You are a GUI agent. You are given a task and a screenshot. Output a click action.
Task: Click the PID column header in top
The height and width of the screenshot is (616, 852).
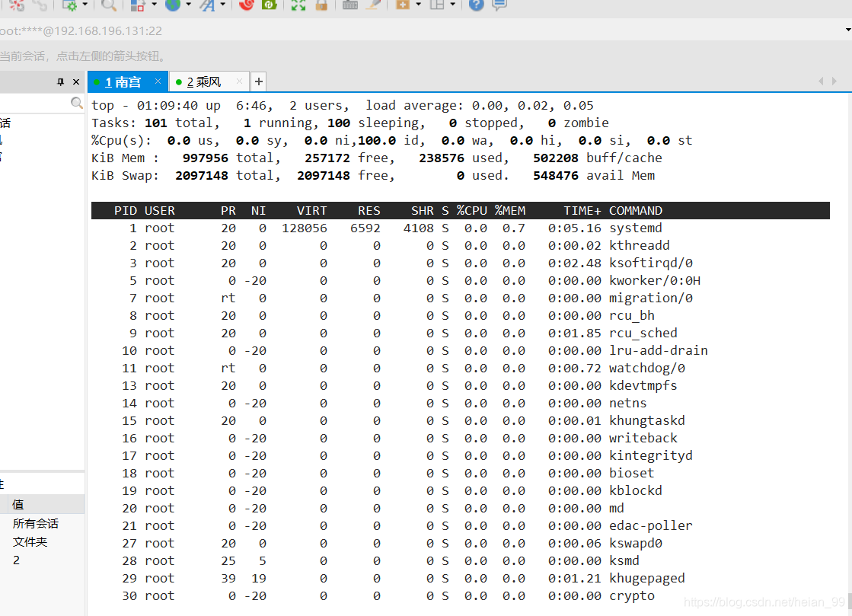126,211
